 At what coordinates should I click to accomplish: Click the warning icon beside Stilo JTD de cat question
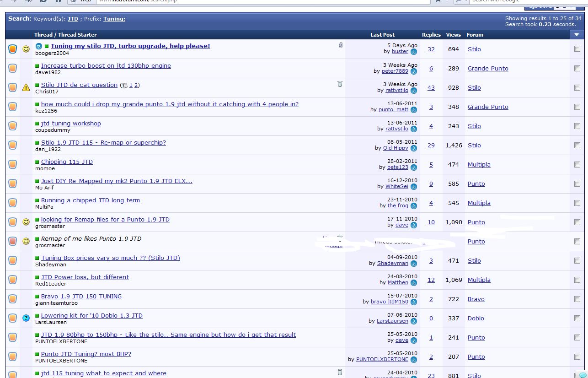[x=26, y=87]
